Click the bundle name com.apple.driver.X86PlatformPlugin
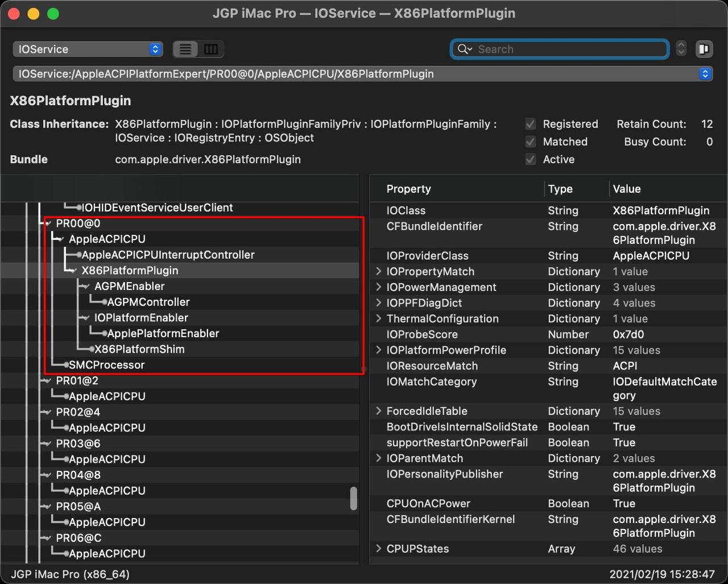 (x=208, y=159)
